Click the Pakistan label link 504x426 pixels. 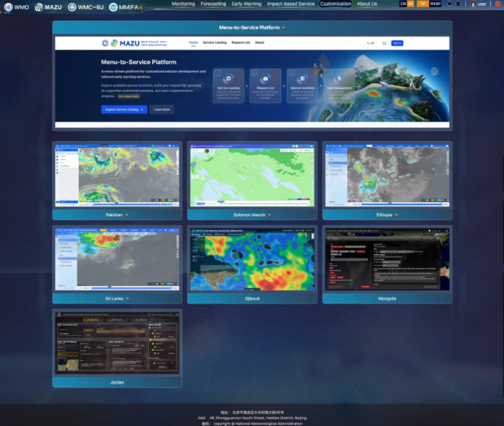point(114,215)
